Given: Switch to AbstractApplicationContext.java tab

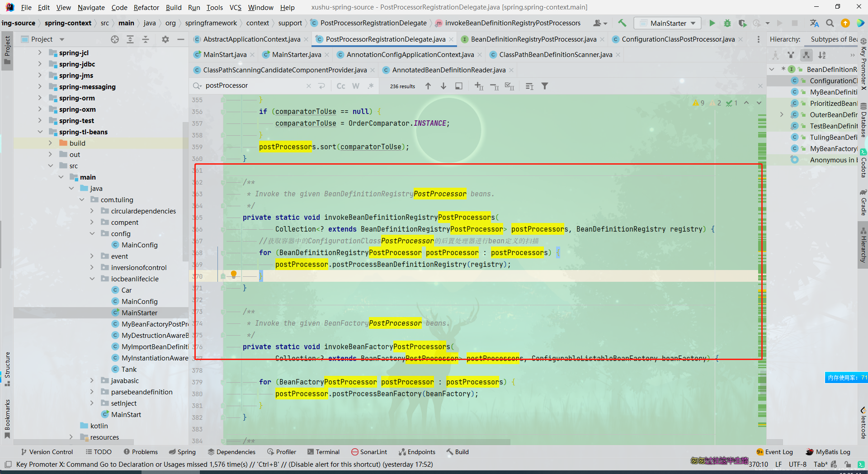Looking at the screenshot, I should (x=251, y=39).
